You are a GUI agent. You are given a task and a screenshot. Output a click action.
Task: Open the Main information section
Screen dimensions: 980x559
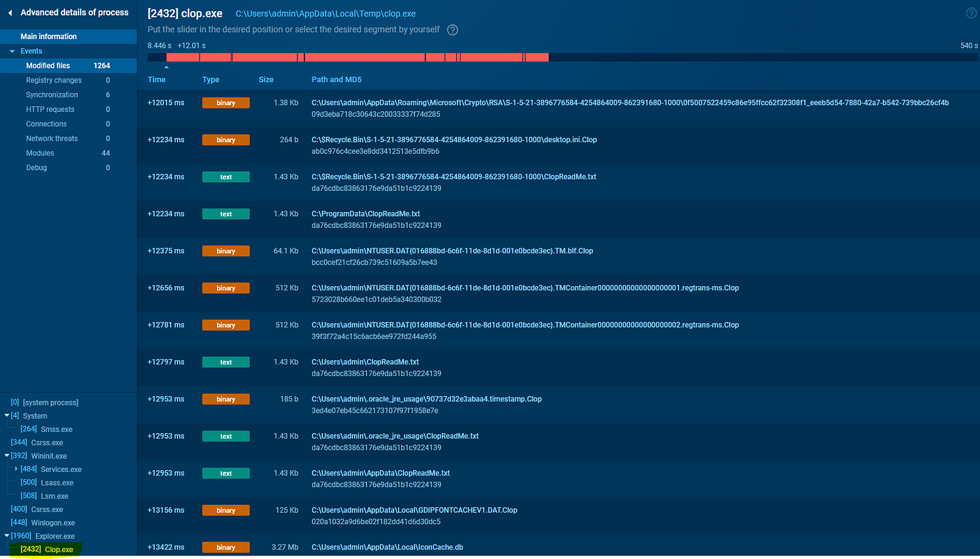click(x=69, y=36)
